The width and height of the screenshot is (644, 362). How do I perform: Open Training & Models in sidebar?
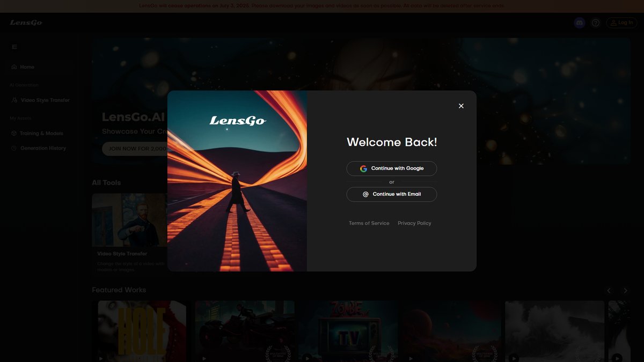point(40,134)
